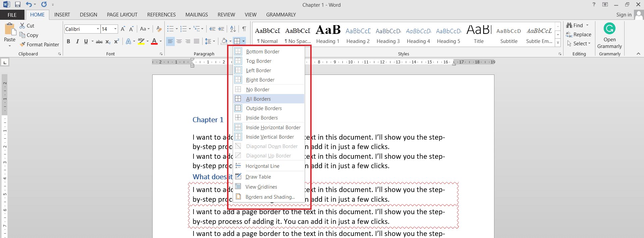Open the Font dialog launcher

click(161, 54)
